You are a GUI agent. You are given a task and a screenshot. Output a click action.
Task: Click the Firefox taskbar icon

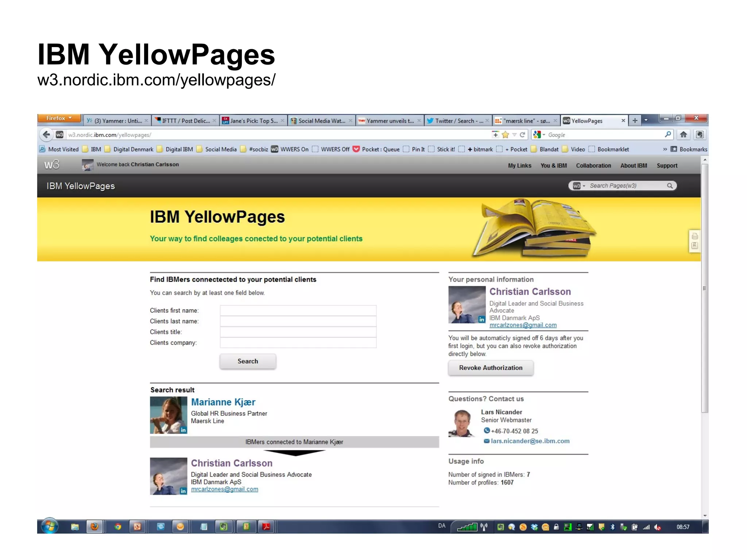tap(94, 526)
